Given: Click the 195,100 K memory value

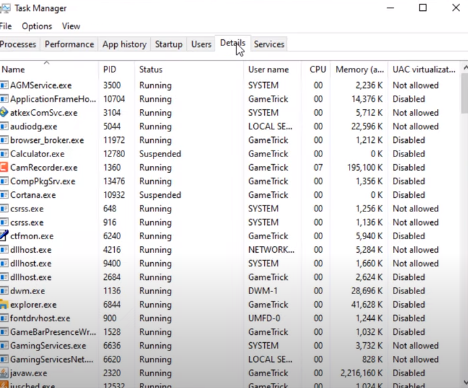Looking at the screenshot, I should (365, 167).
